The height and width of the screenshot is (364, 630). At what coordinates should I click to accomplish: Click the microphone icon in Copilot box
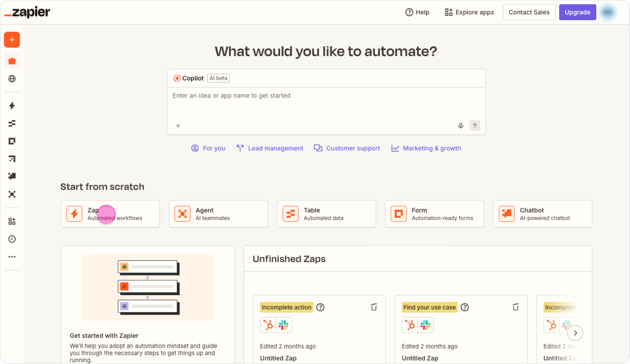pos(461,126)
